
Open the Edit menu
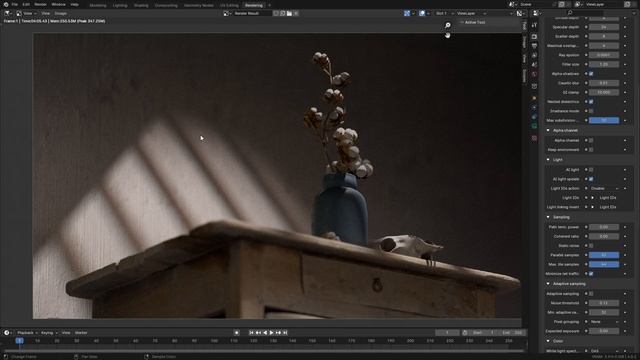[26, 4]
